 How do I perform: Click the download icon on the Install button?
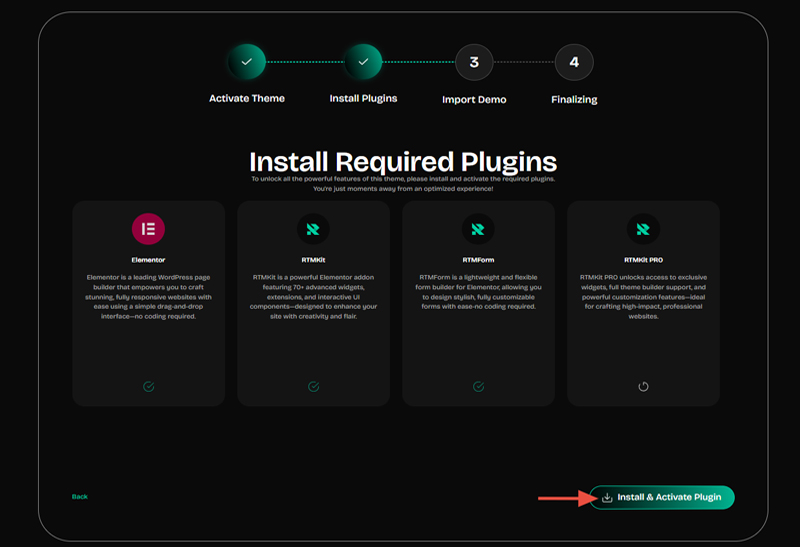pos(607,498)
